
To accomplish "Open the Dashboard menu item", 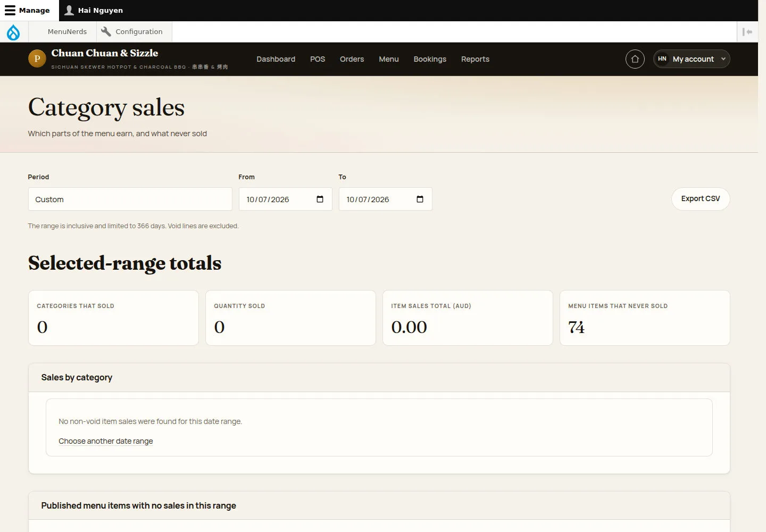I will click(276, 59).
